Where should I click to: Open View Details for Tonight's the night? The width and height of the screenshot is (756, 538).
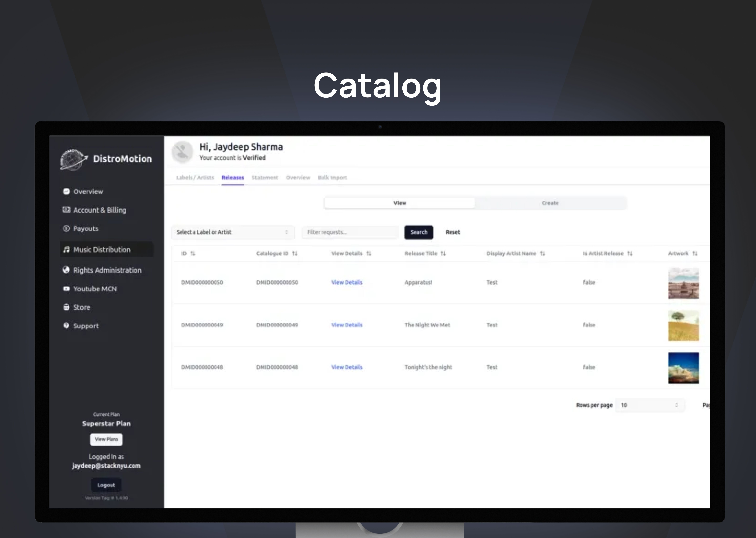tap(347, 367)
